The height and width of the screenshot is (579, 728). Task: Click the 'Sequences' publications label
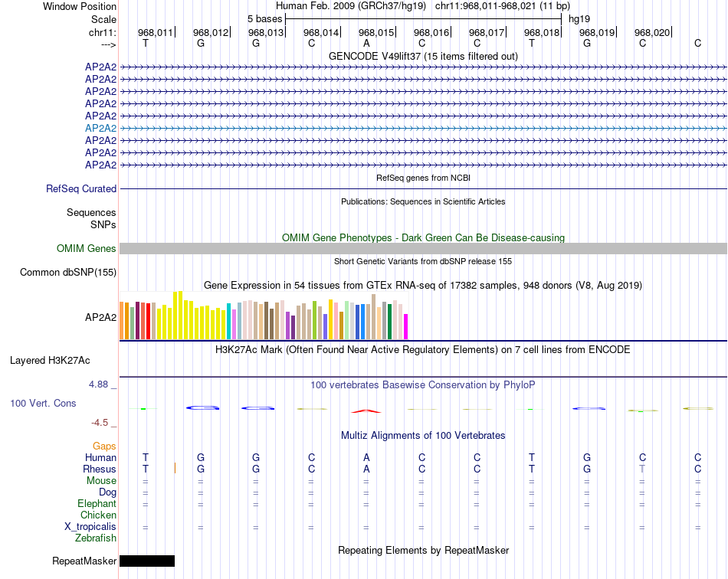(x=91, y=212)
